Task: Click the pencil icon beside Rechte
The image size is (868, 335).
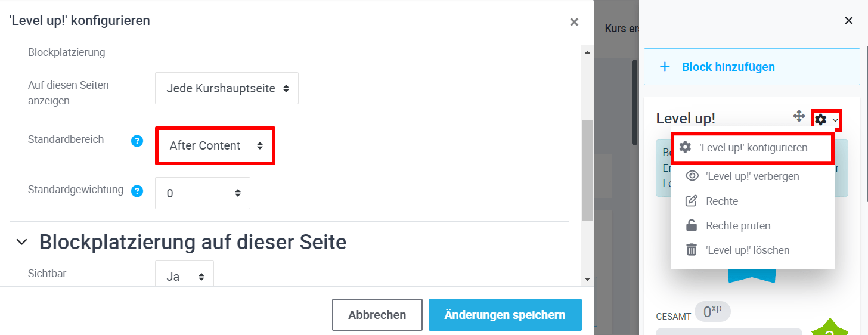Action: [692, 201]
